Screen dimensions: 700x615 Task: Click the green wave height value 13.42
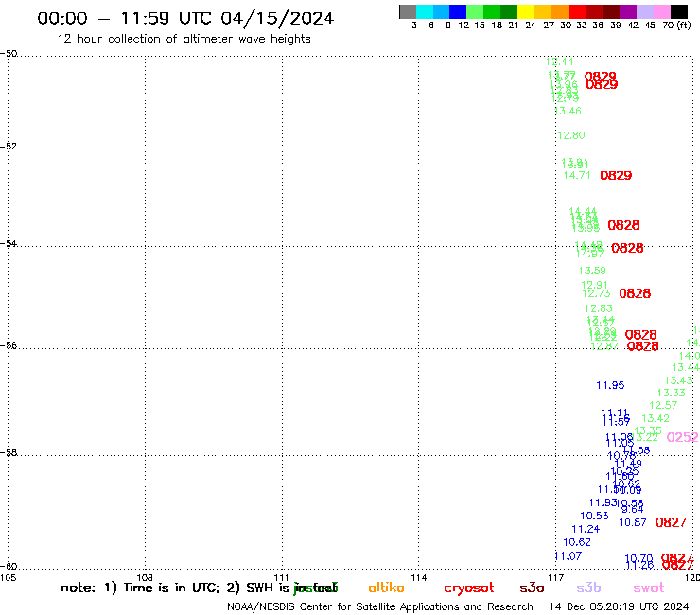click(x=656, y=418)
